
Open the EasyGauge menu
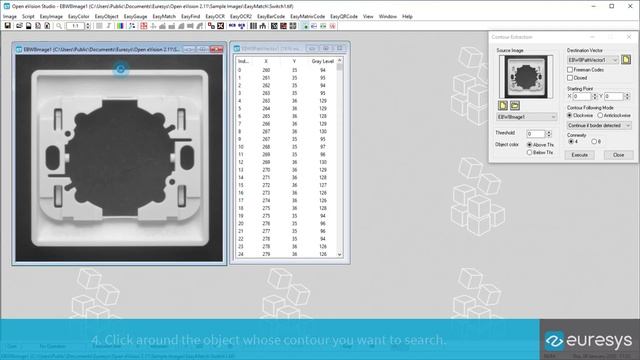pyautogui.click(x=136, y=16)
